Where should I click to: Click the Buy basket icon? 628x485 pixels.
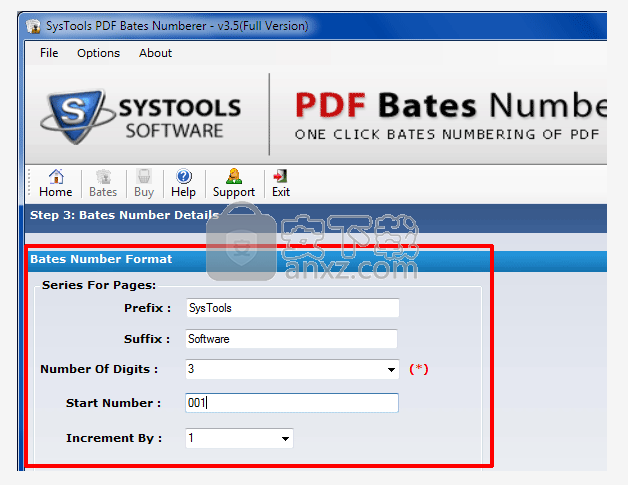point(144,176)
